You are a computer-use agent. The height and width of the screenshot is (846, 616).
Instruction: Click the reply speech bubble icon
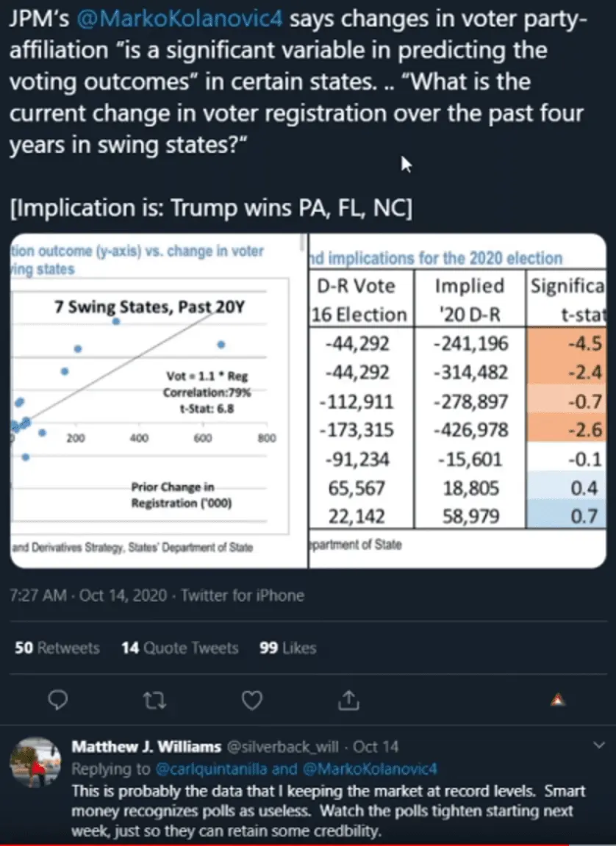pos(57,701)
